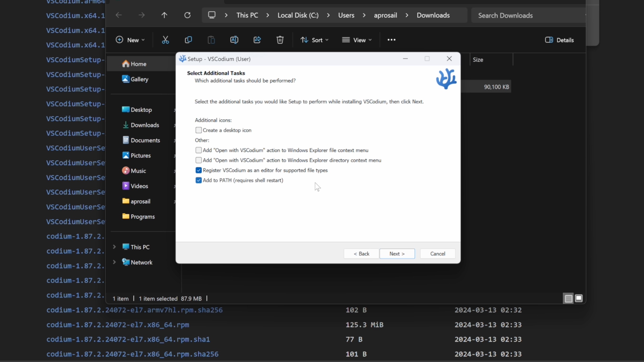Enable Create a desktop icon checkbox
This screenshot has width=644, height=362.
coord(198,130)
